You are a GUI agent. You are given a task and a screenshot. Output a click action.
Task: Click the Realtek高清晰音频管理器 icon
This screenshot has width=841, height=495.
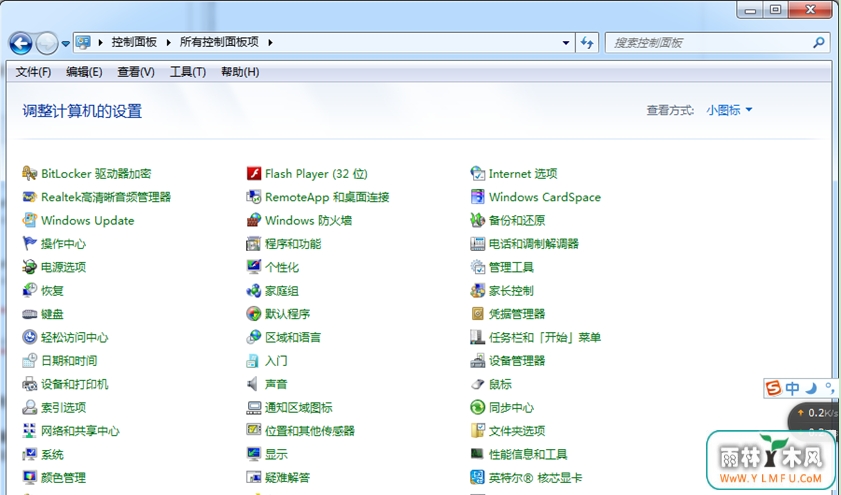point(29,197)
